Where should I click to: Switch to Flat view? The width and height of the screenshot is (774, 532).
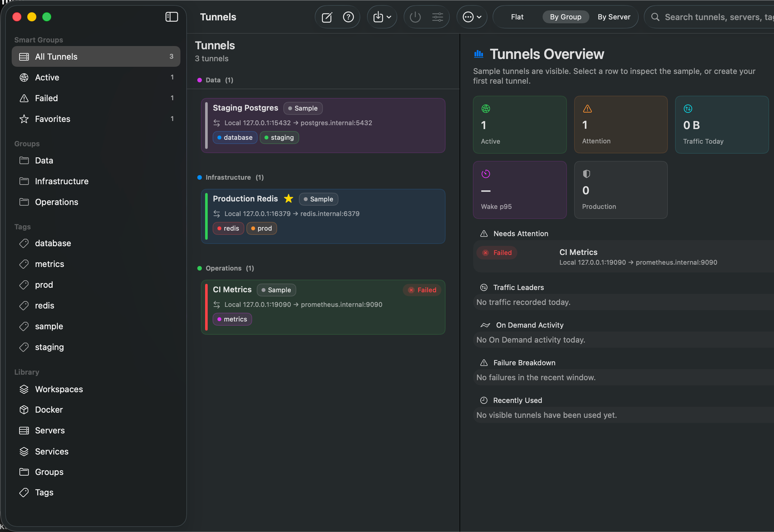click(x=517, y=17)
